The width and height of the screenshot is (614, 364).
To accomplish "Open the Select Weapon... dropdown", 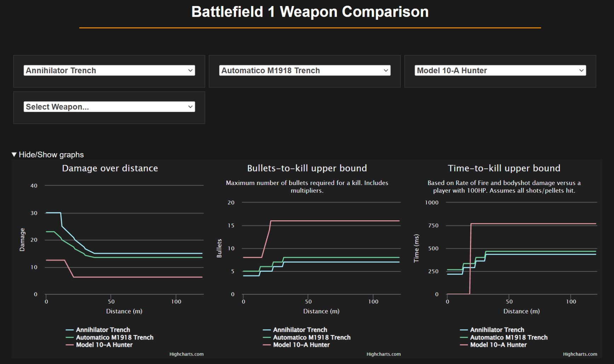I will (109, 107).
